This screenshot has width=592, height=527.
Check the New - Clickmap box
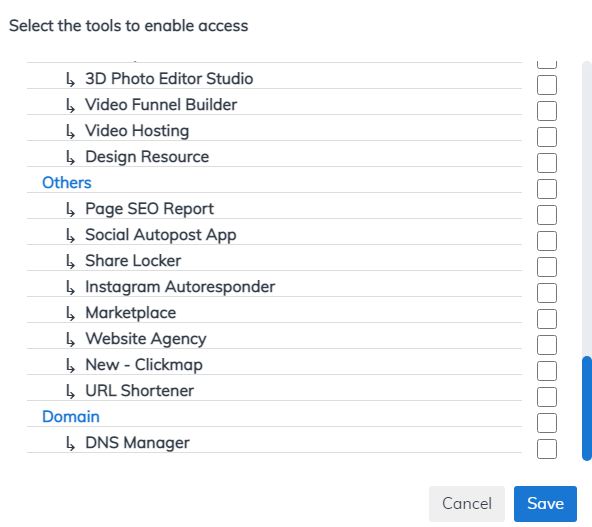(x=547, y=371)
